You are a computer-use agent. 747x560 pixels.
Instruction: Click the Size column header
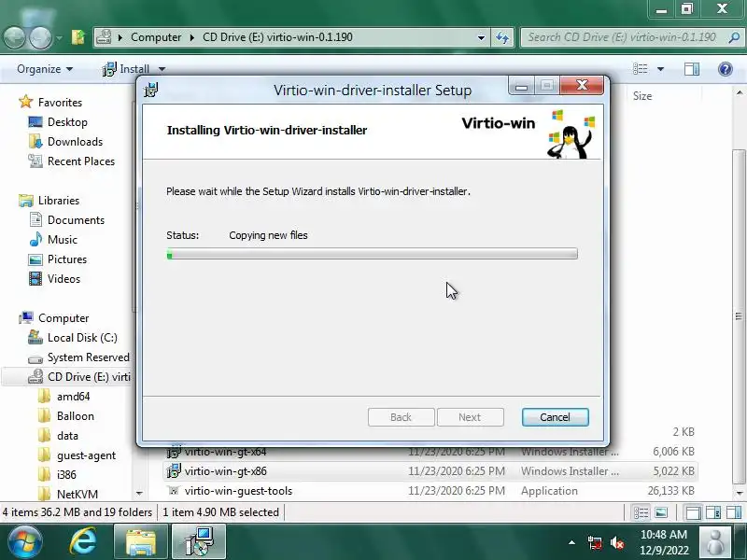click(x=642, y=96)
